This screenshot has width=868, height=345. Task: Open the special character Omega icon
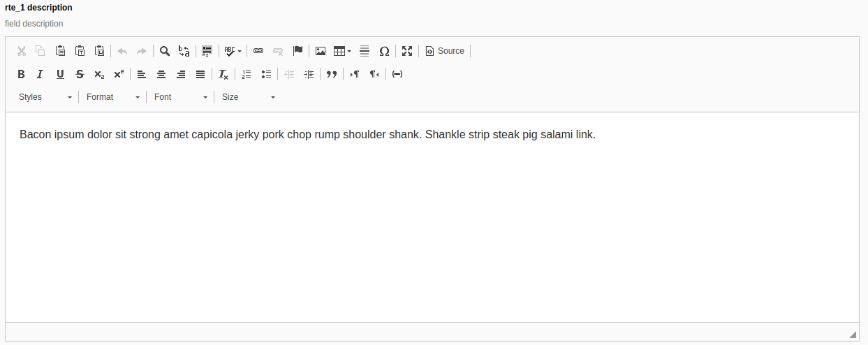(x=384, y=51)
